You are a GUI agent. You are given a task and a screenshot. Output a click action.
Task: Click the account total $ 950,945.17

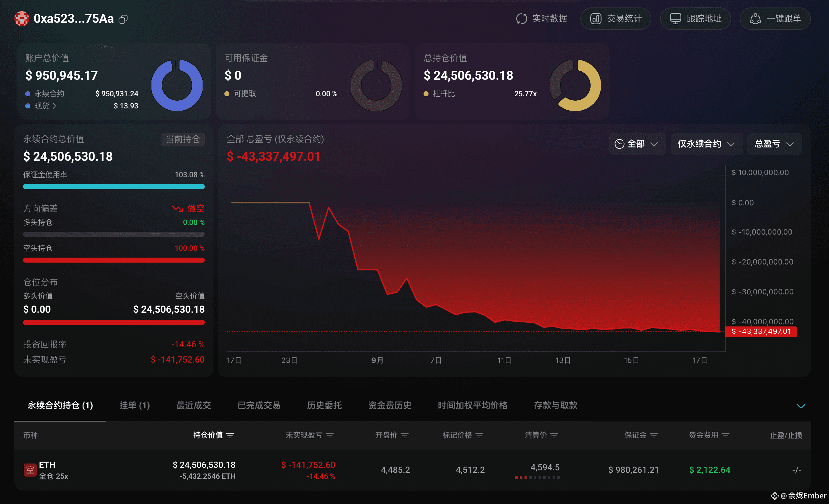pyautogui.click(x=62, y=75)
